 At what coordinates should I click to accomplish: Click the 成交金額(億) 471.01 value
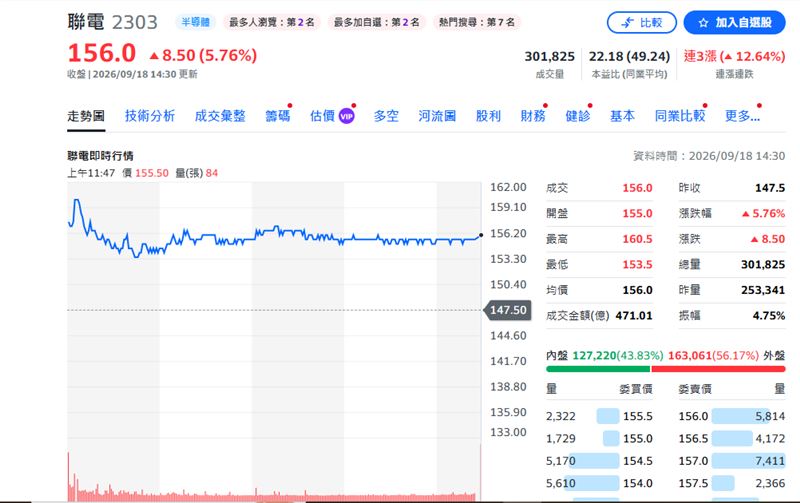pyautogui.click(x=634, y=315)
